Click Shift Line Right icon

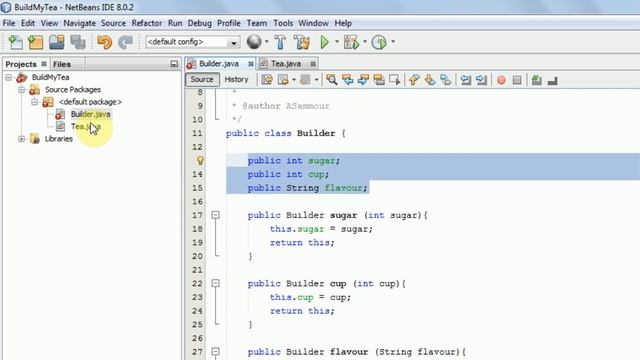point(481,80)
